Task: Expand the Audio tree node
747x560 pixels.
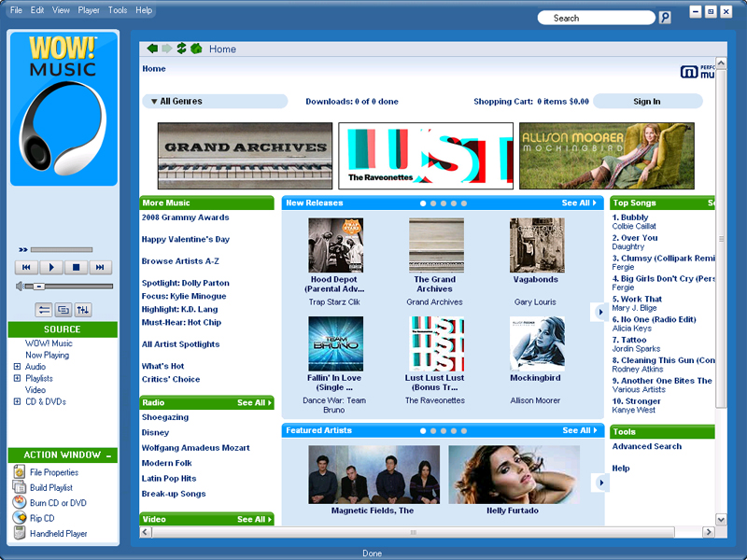Action: [17, 367]
